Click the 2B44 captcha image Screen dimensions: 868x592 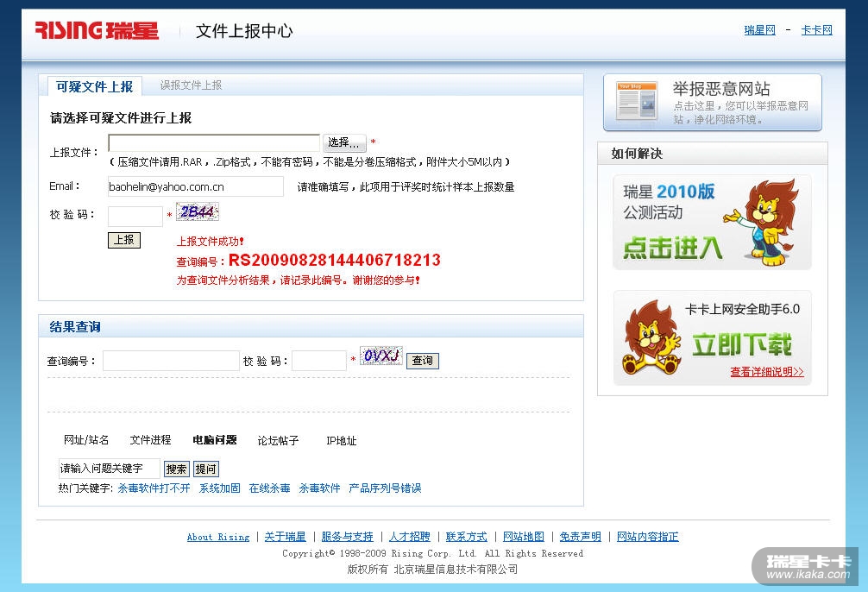click(198, 211)
